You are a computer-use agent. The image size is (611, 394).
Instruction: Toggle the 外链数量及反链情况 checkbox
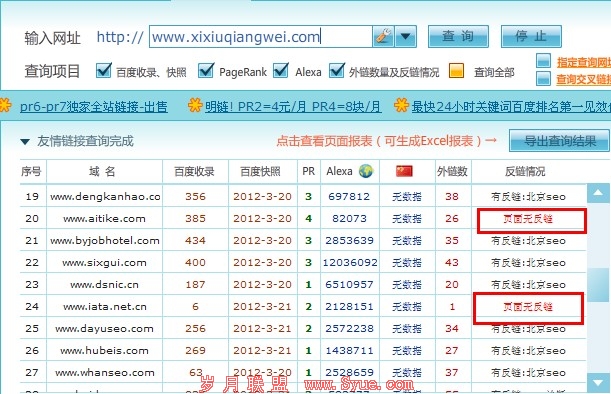click(337, 71)
